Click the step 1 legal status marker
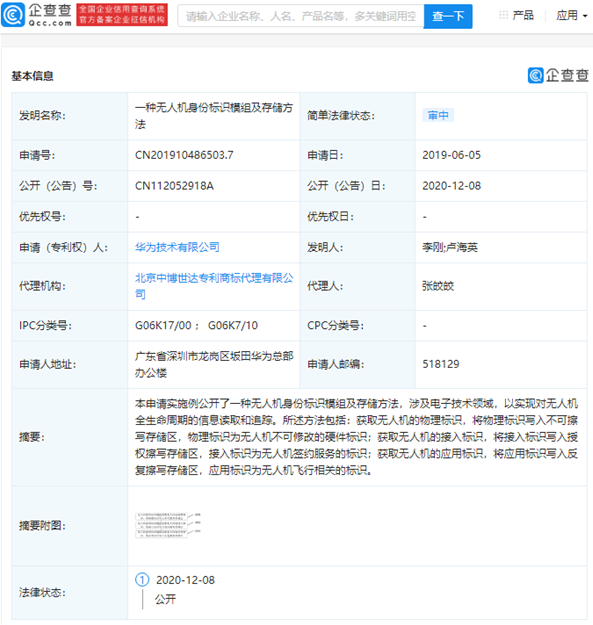593x625 pixels. (142, 580)
